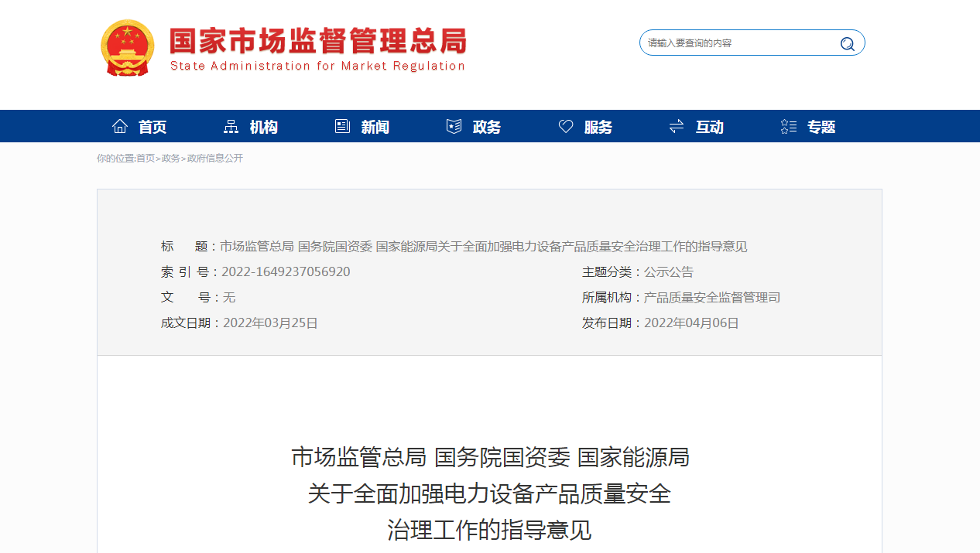Open the 专题 navigation menu item
Image resolution: width=980 pixels, height=553 pixels.
point(821,127)
